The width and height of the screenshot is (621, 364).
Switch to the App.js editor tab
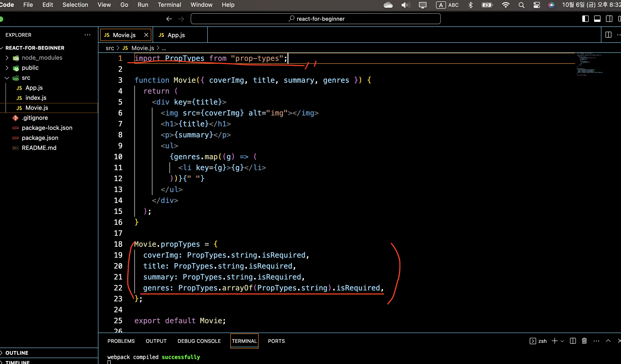[176, 35]
